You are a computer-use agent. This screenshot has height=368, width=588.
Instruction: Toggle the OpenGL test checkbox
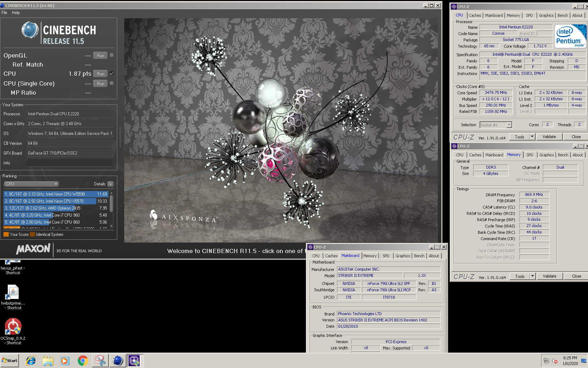(112, 55)
